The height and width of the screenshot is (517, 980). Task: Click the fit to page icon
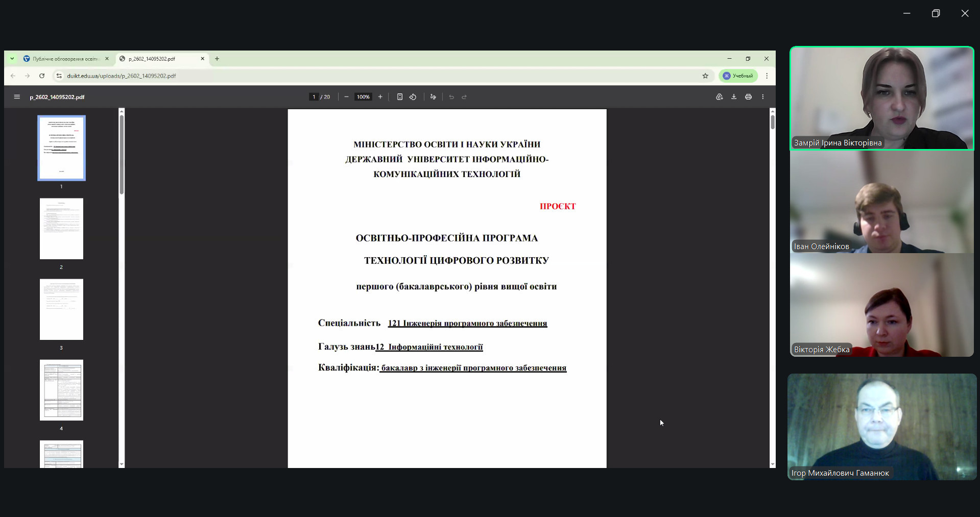tap(400, 97)
